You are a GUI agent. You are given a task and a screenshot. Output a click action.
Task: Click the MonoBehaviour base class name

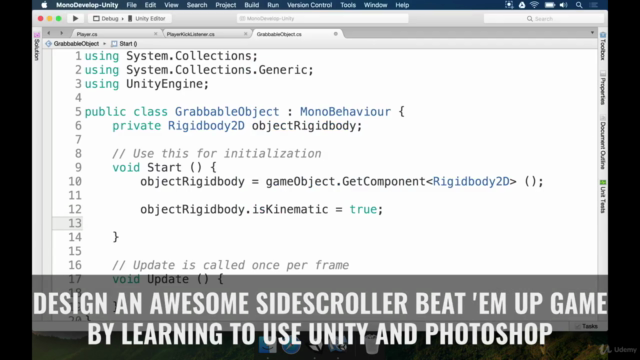[x=345, y=111]
